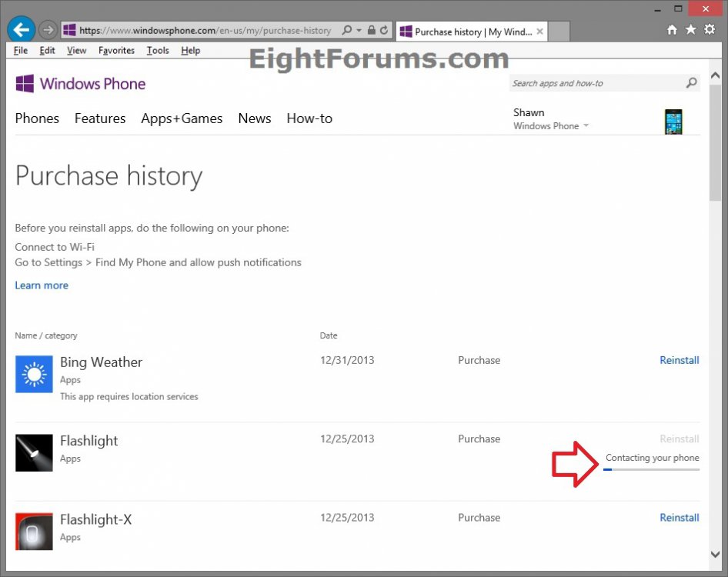Viewport: 728px width, 577px height.
Task: Open the Flashlight app title
Action: 89,441
